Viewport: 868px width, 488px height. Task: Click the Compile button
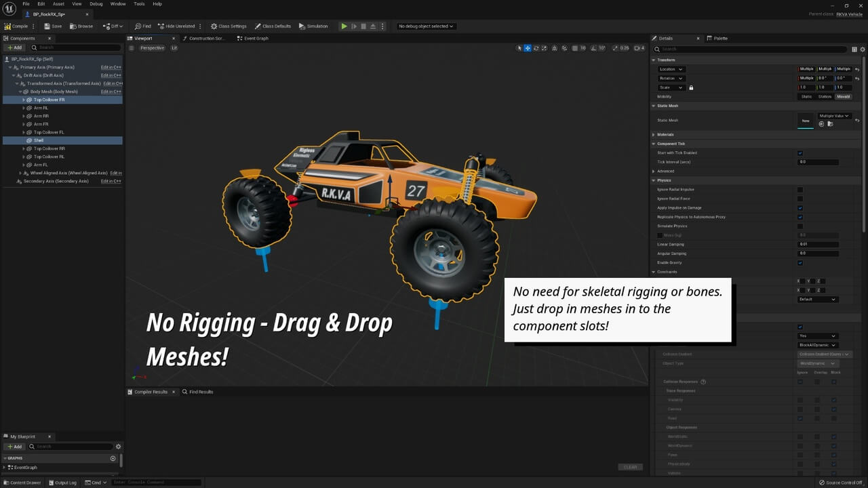point(16,26)
